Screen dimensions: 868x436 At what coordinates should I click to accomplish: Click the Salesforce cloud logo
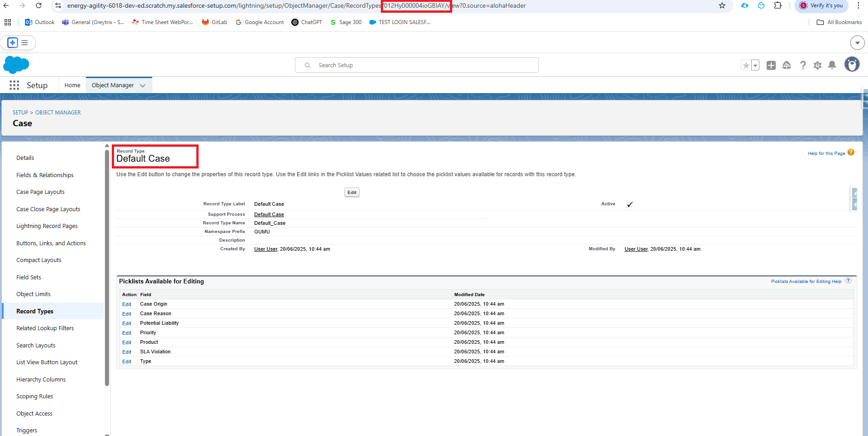tap(16, 65)
